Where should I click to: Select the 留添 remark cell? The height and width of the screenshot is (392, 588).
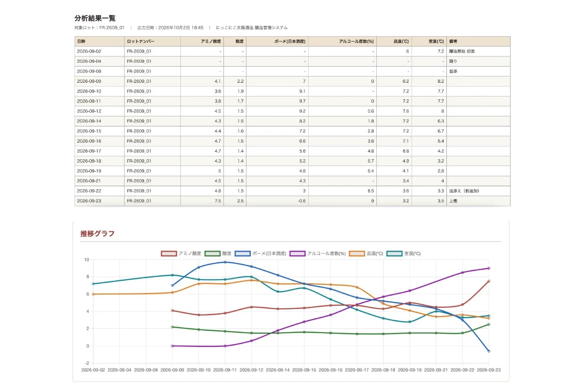click(478, 71)
